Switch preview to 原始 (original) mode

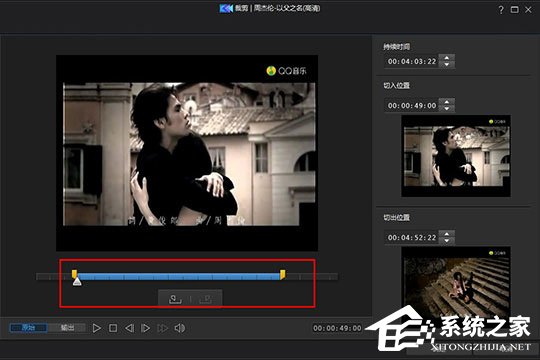(28, 328)
